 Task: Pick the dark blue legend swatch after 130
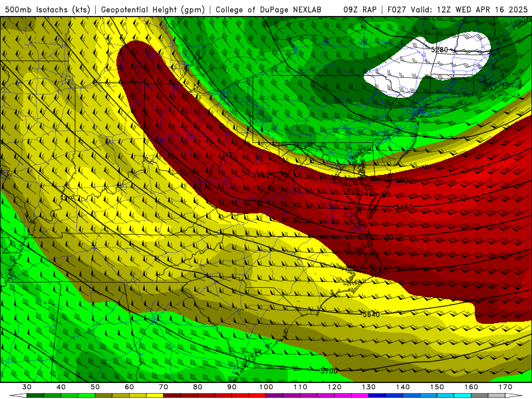tap(377, 396)
